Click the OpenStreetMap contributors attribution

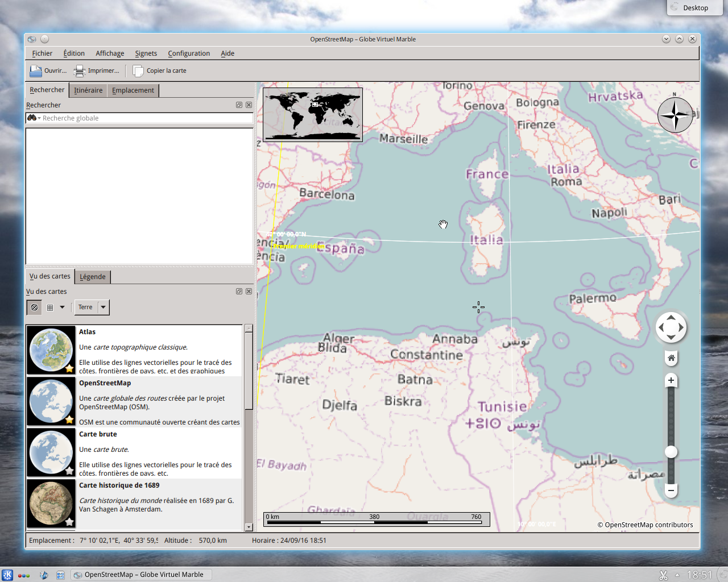tap(646, 525)
